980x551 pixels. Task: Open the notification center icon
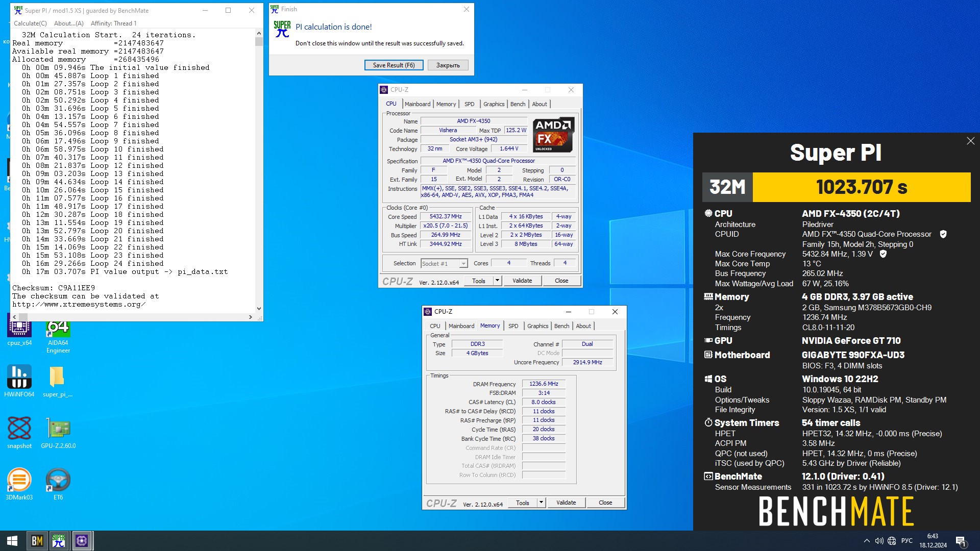point(961,541)
